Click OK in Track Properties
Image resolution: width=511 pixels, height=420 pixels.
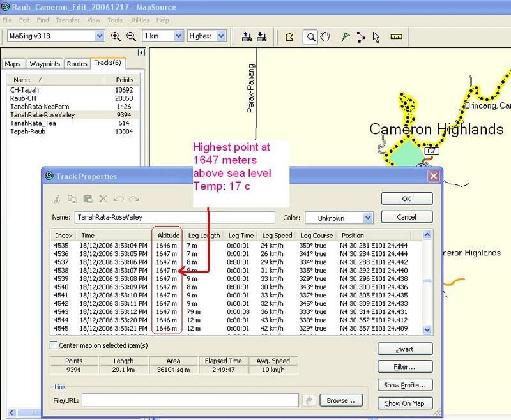point(407,199)
